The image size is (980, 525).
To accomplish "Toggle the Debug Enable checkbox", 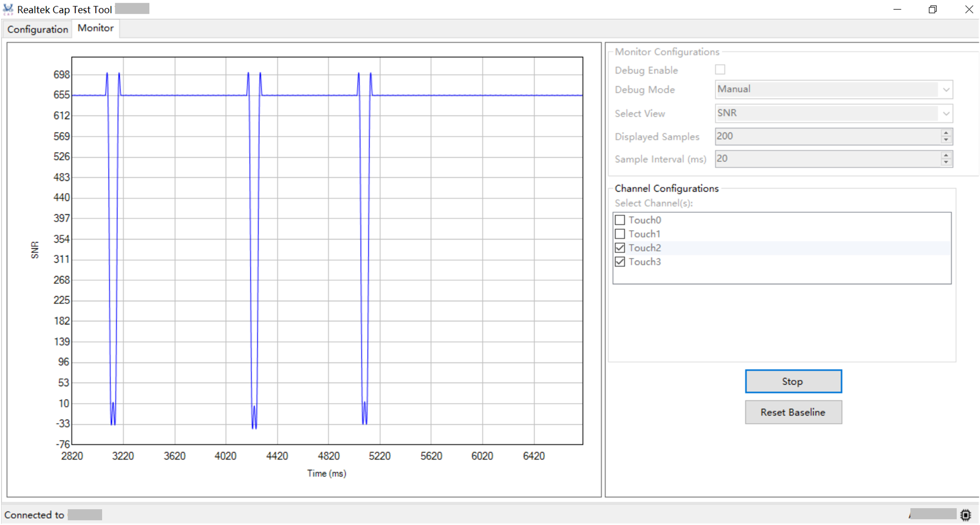I will (720, 70).
